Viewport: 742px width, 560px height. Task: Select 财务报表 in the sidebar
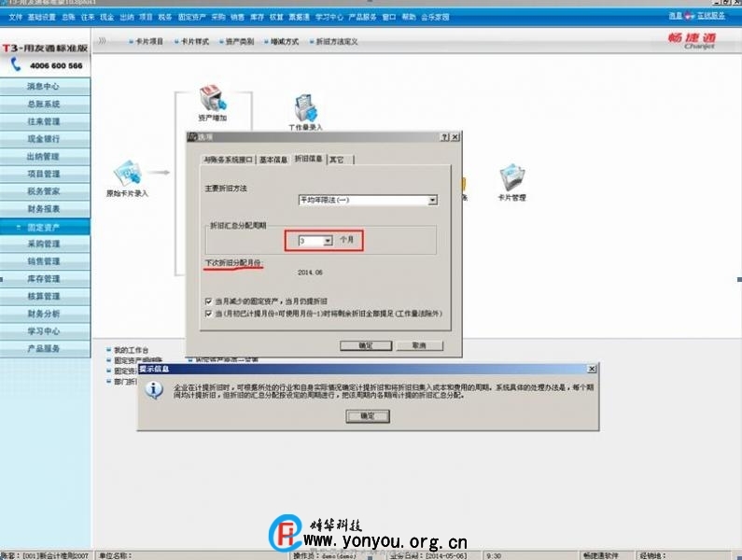click(x=45, y=209)
